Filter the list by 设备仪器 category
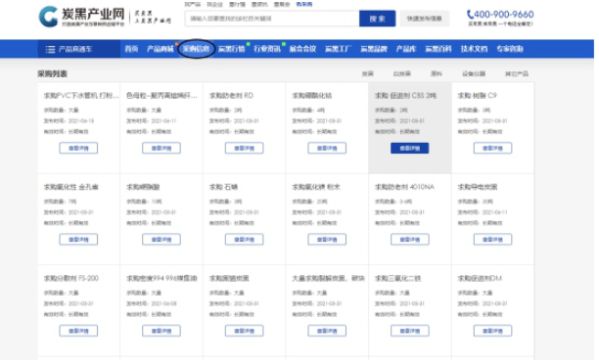Screen dimensions: 599x364 tap(474, 73)
